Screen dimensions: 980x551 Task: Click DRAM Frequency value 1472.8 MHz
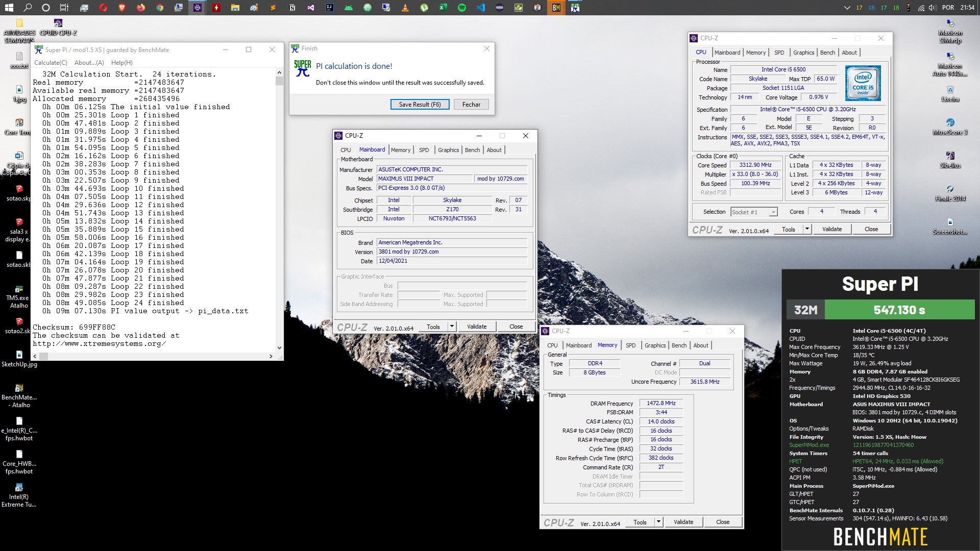point(661,403)
